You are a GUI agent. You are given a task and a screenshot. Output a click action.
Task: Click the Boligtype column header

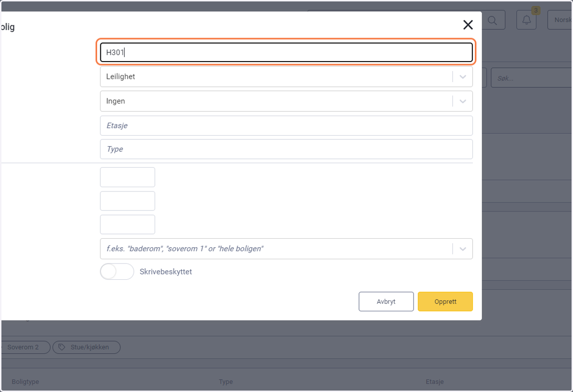pyautogui.click(x=25, y=382)
